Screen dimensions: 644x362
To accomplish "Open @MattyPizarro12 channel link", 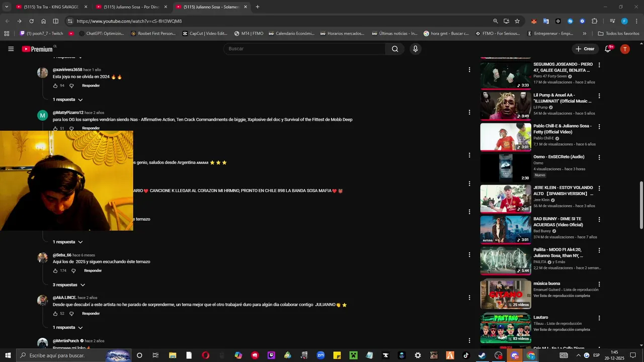I will tap(68, 113).
